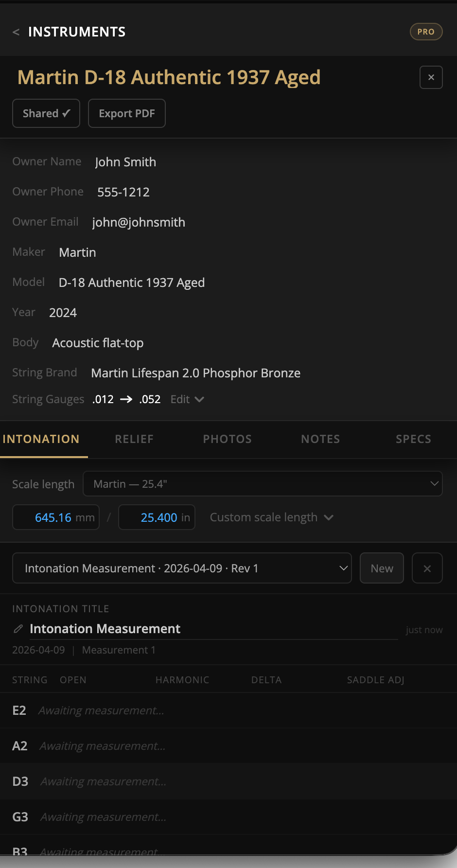Switch to the Relief tab
This screenshot has width=457, height=868.
click(134, 439)
